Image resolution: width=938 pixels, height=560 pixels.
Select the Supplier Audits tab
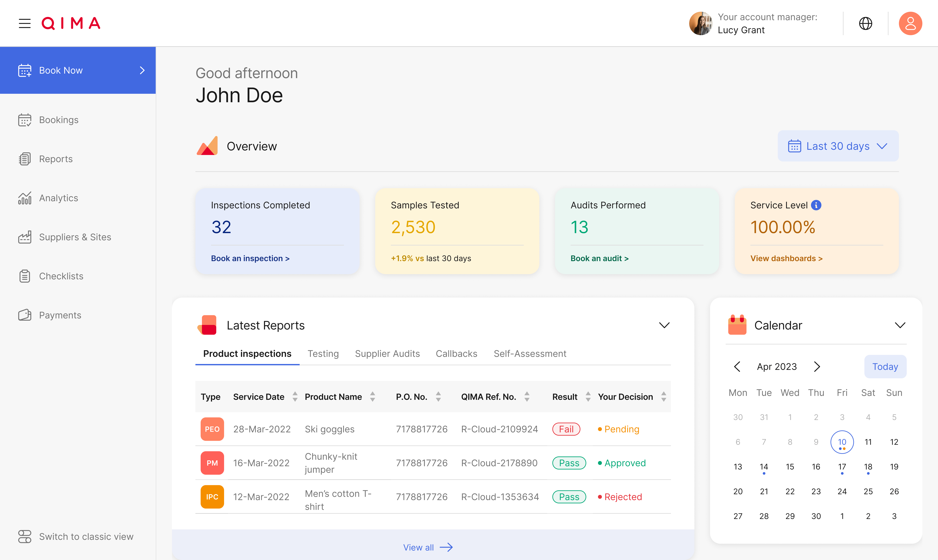[387, 354]
